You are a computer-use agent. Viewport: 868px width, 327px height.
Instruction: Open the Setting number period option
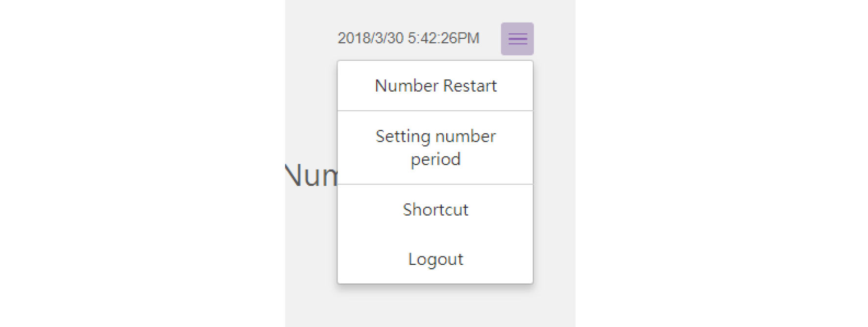(x=435, y=147)
